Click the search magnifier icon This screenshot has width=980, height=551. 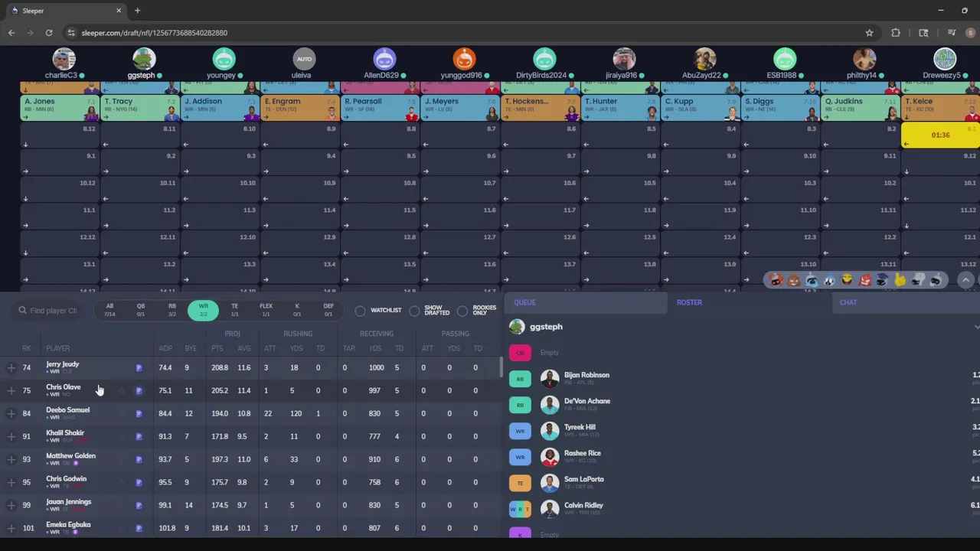[x=22, y=311]
